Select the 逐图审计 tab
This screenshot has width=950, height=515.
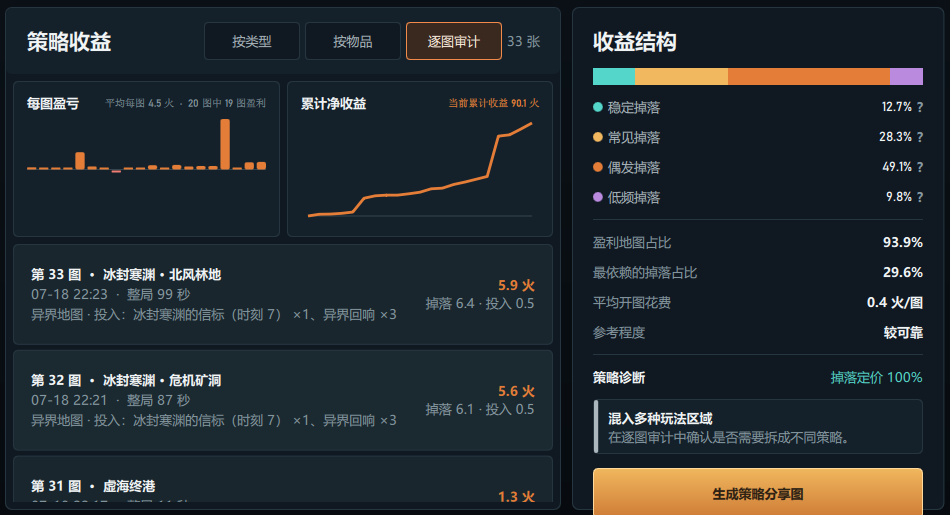click(454, 41)
